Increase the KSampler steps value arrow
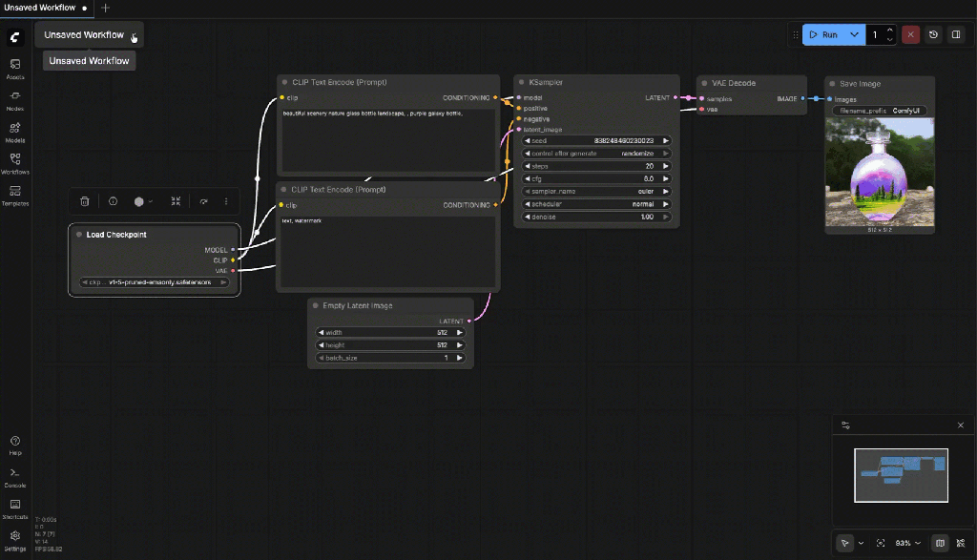Viewport: 977px width, 560px height. (x=666, y=166)
